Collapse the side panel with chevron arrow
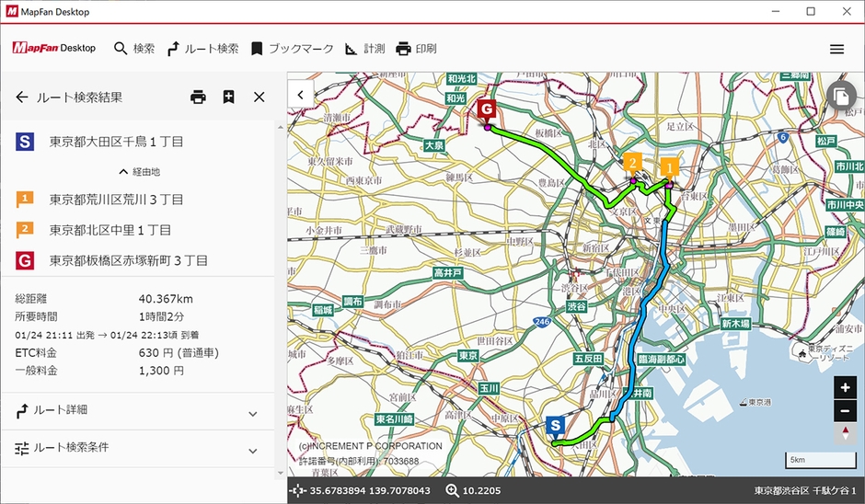This screenshot has height=504, width=865. pyautogui.click(x=300, y=95)
